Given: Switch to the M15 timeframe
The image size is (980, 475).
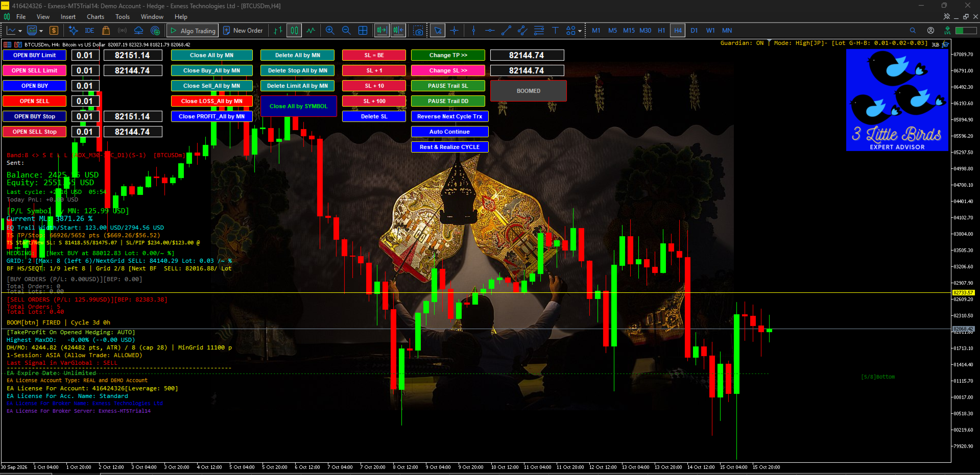Looking at the screenshot, I should point(629,31).
